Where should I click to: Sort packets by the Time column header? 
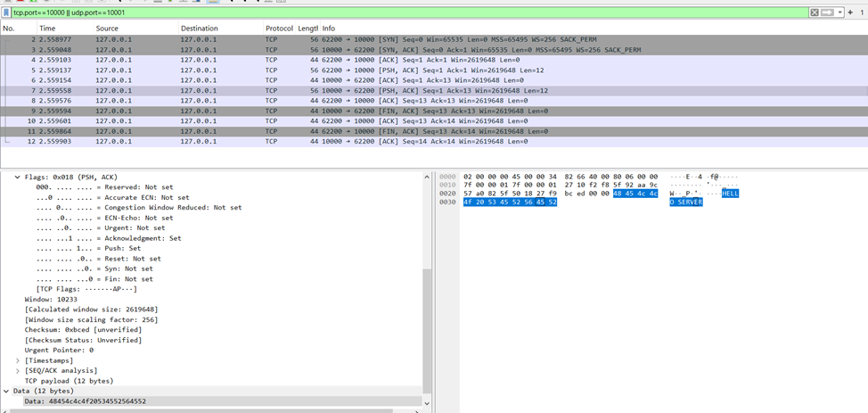point(47,29)
